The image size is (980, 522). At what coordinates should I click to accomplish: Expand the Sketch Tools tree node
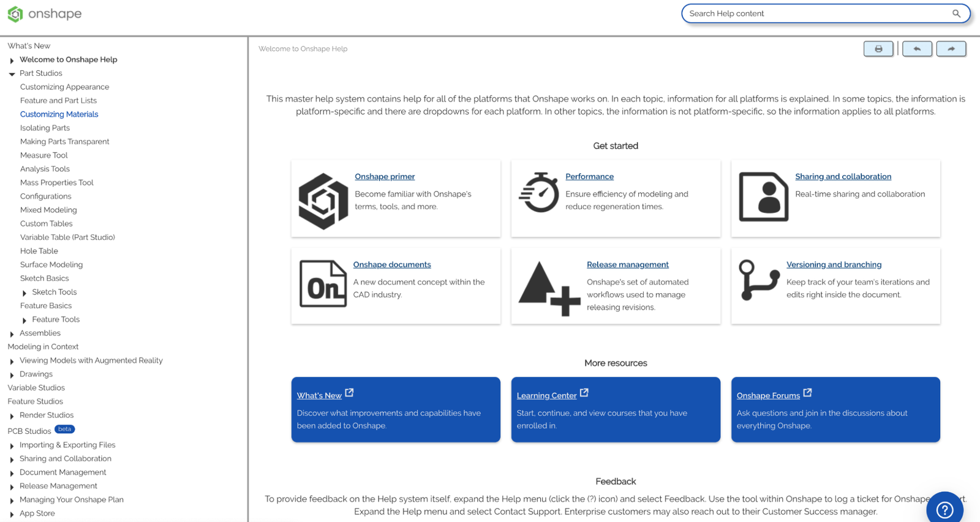click(24, 293)
